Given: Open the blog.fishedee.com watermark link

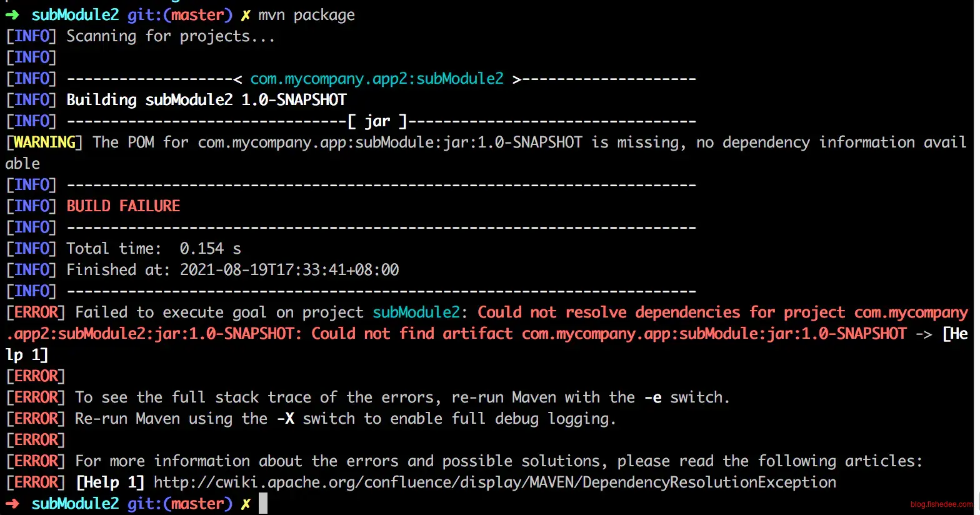Looking at the screenshot, I should 941,504.
